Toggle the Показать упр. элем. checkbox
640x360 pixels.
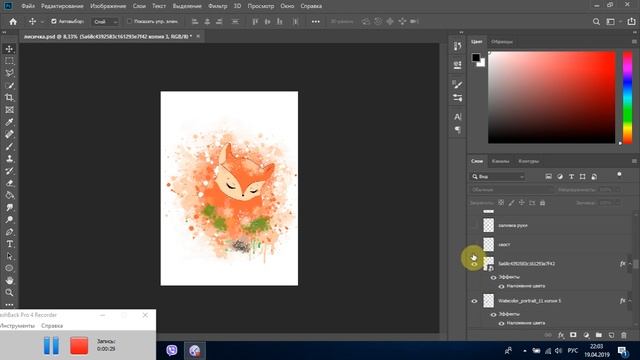coord(129,21)
